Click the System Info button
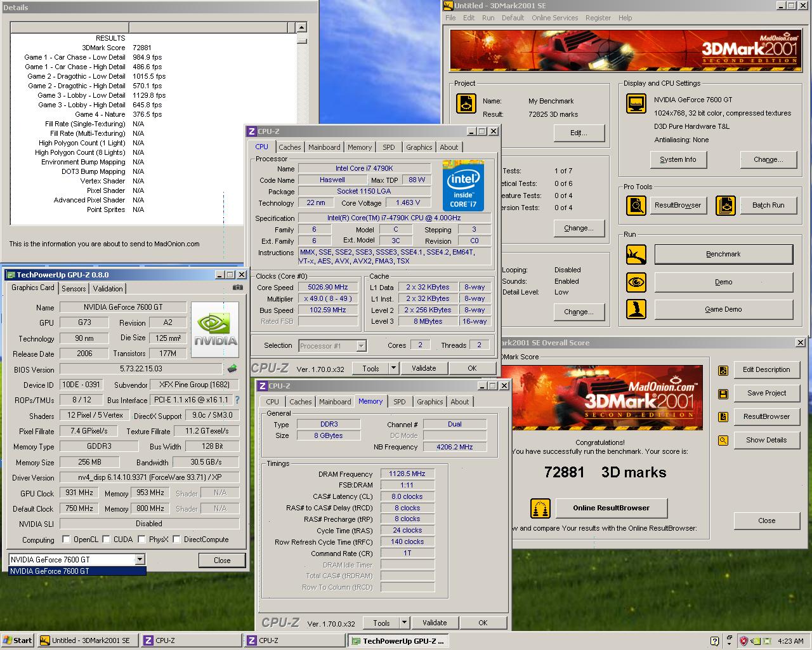 click(x=678, y=160)
